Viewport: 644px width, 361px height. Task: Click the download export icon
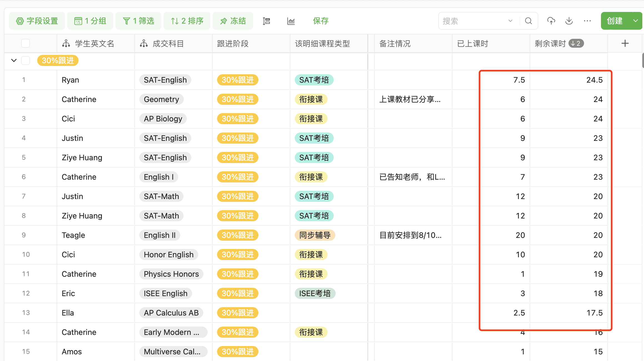[x=569, y=21]
